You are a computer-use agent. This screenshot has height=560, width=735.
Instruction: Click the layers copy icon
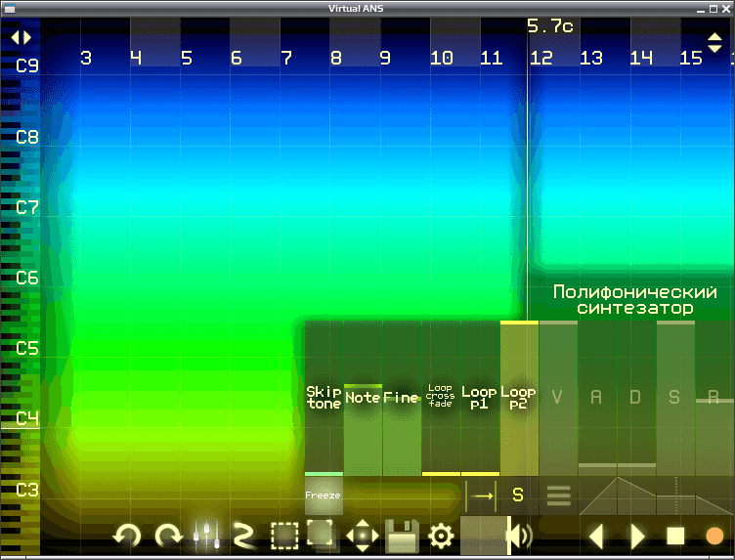tap(322, 535)
